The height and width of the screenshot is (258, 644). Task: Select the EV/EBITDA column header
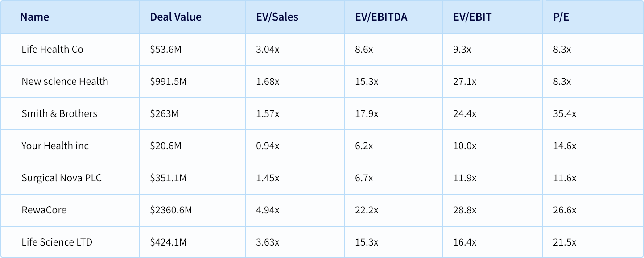(381, 17)
